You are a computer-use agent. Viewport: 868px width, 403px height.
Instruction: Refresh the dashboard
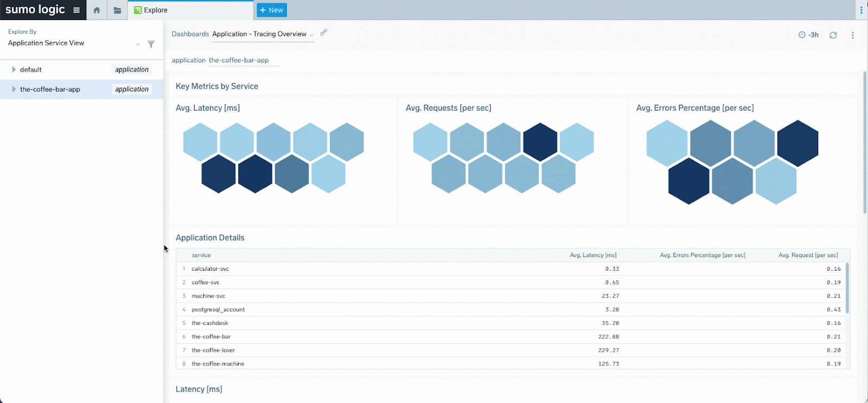pos(833,35)
